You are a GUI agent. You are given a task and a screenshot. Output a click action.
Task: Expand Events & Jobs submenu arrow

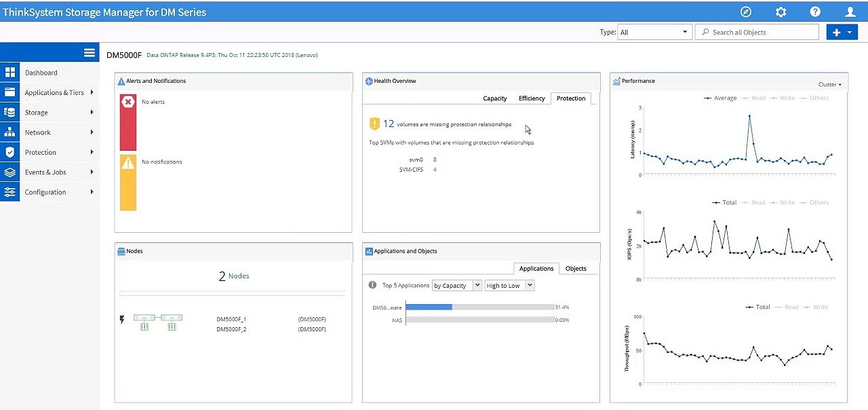click(92, 172)
